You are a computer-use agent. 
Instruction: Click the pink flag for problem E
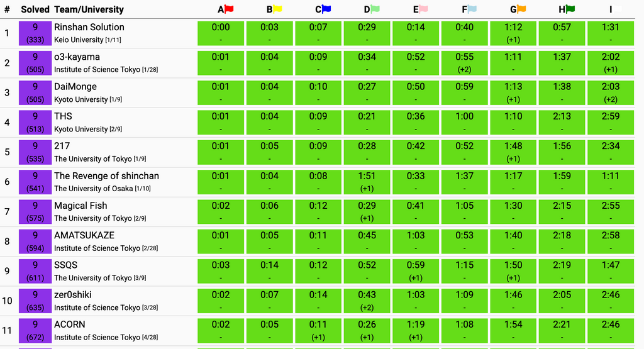click(425, 9)
